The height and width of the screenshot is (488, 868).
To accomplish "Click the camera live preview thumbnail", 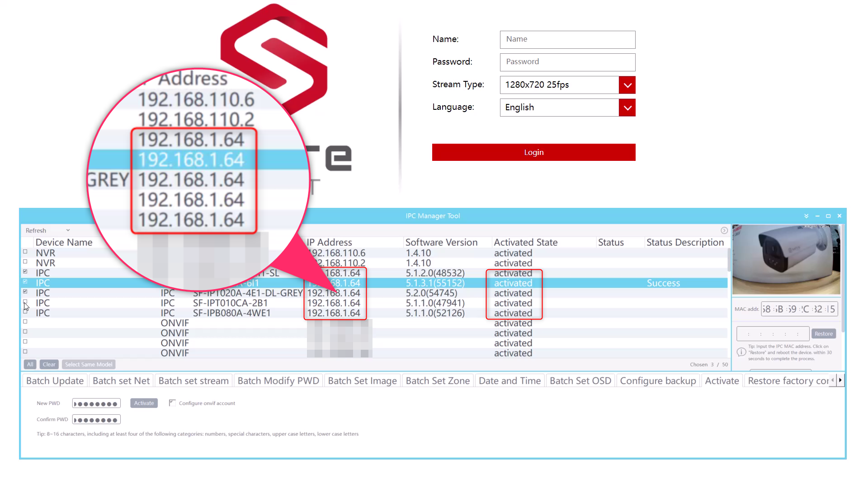I will click(786, 260).
